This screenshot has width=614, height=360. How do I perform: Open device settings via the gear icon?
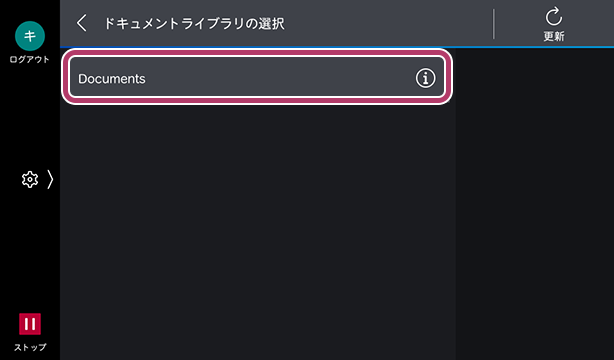point(30,179)
